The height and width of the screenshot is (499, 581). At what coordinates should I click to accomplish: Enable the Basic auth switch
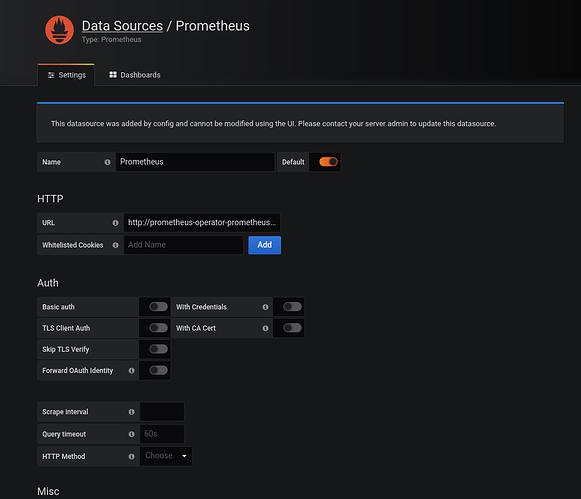point(158,307)
